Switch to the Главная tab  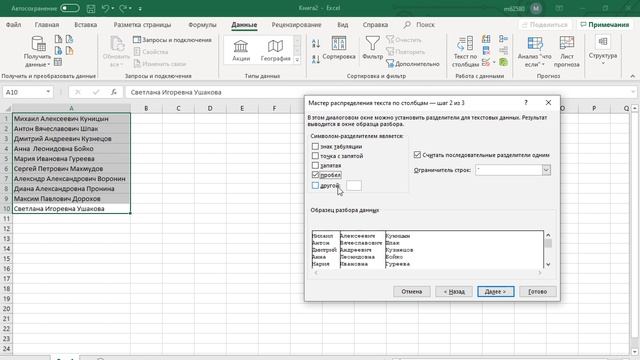click(x=47, y=25)
